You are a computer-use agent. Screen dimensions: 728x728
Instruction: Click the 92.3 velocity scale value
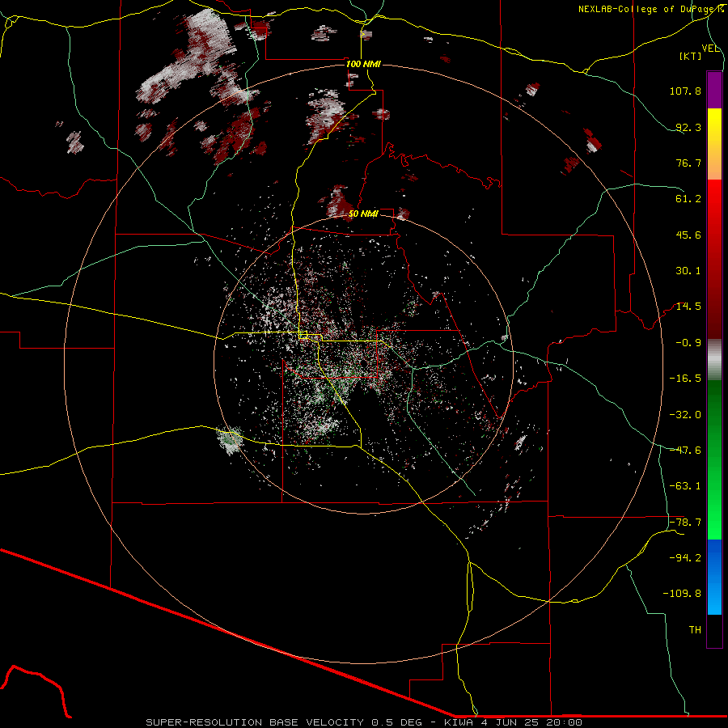pyautogui.click(x=688, y=127)
